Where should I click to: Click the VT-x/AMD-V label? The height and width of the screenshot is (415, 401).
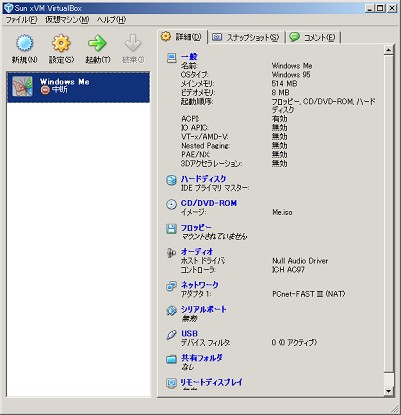pyautogui.click(x=205, y=137)
